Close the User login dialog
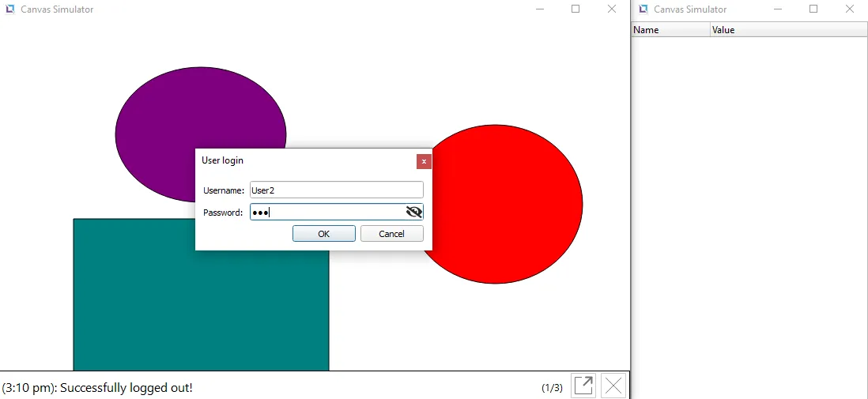Image resolution: width=868 pixels, height=399 pixels. (x=424, y=161)
